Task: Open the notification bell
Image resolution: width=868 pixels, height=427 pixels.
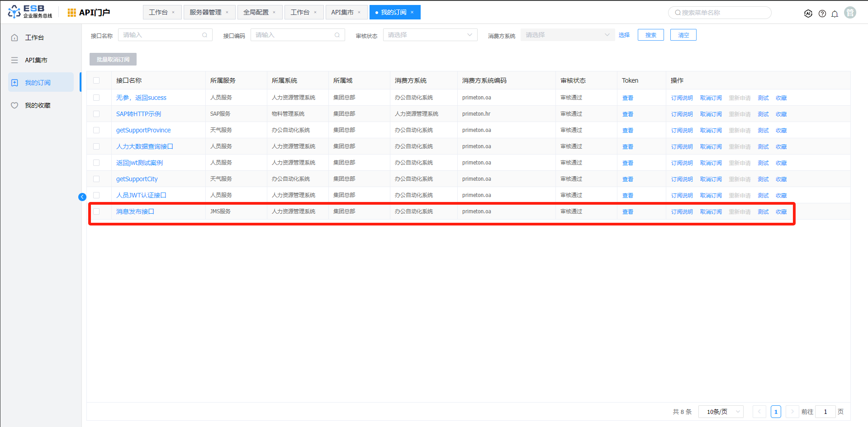Action: coord(835,14)
